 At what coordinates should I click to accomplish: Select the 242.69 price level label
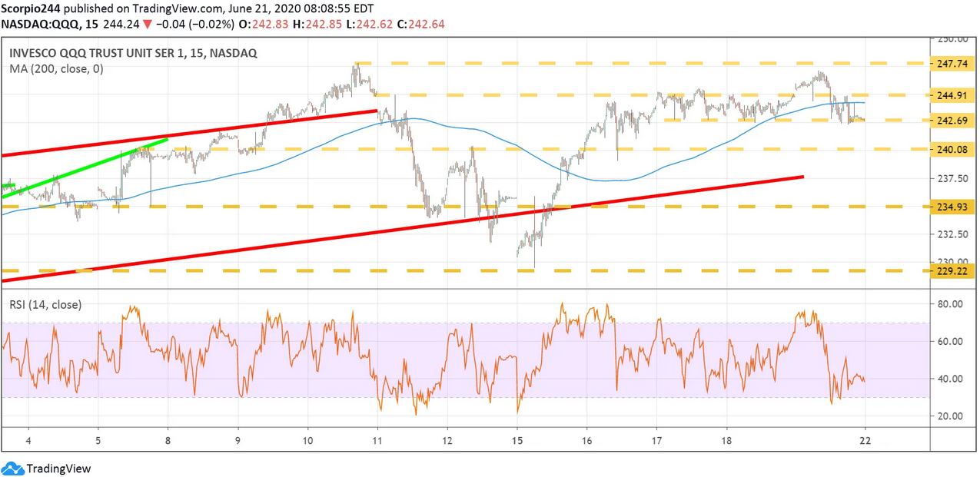[952, 121]
